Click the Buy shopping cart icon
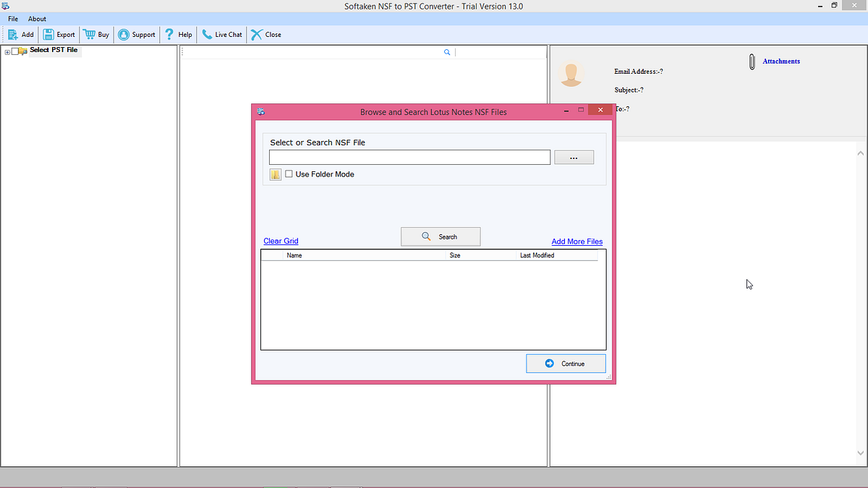 click(x=88, y=34)
